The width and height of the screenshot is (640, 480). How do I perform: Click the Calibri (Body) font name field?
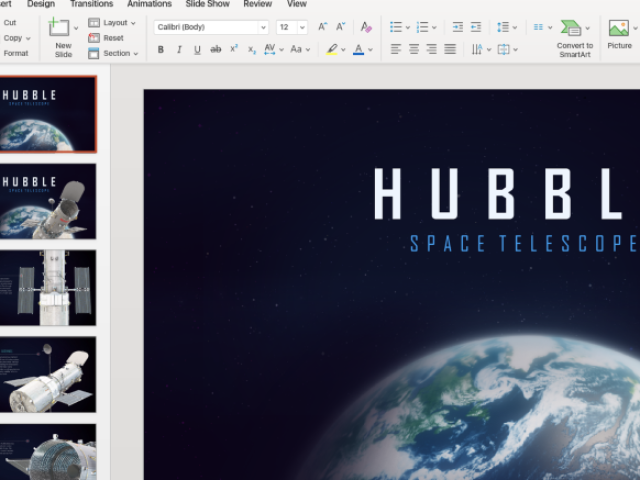206,27
